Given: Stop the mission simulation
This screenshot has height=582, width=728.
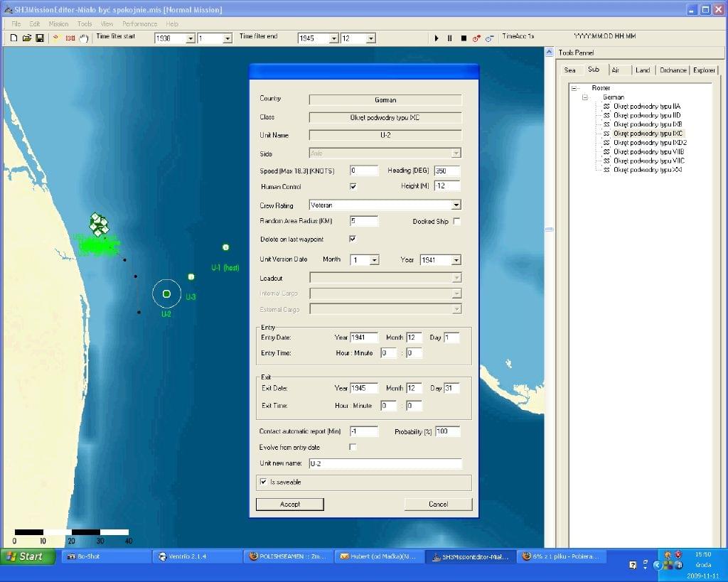Looking at the screenshot, I should click(464, 38).
